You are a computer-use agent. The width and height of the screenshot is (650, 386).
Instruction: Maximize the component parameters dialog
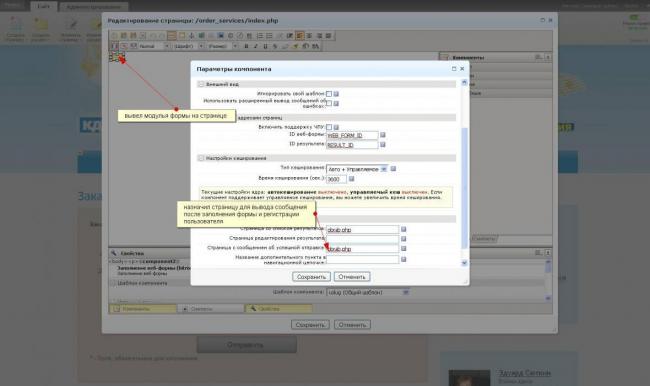point(454,69)
